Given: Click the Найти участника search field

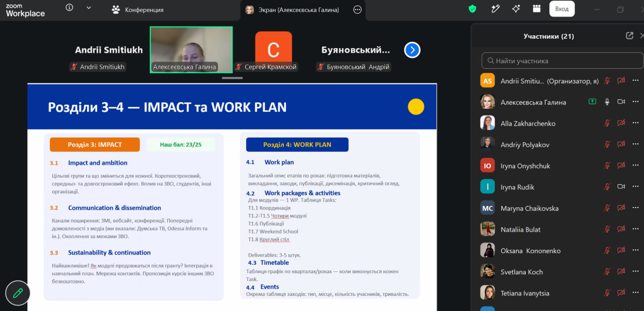Looking at the screenshot, I should [562, 61].
